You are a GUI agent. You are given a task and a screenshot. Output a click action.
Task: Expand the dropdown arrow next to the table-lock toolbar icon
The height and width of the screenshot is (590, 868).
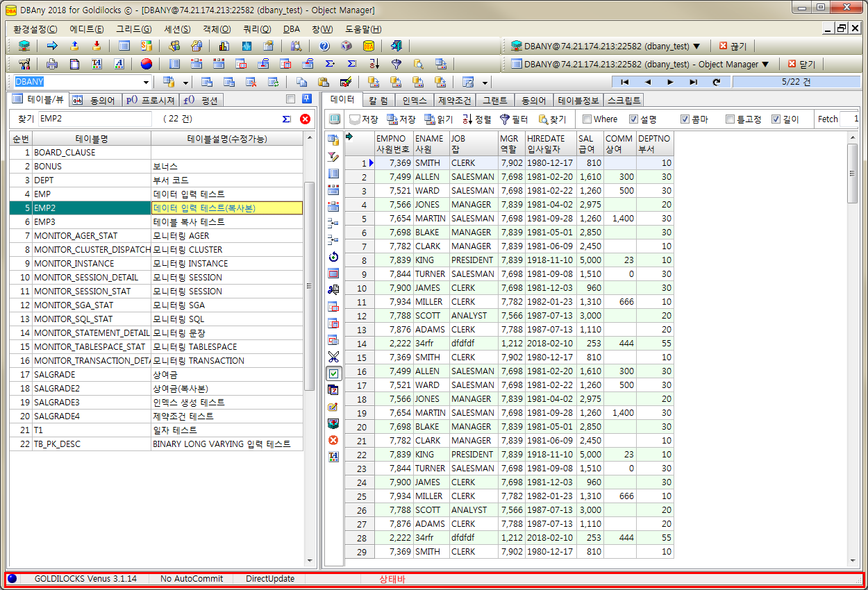[x=186, y=82]
